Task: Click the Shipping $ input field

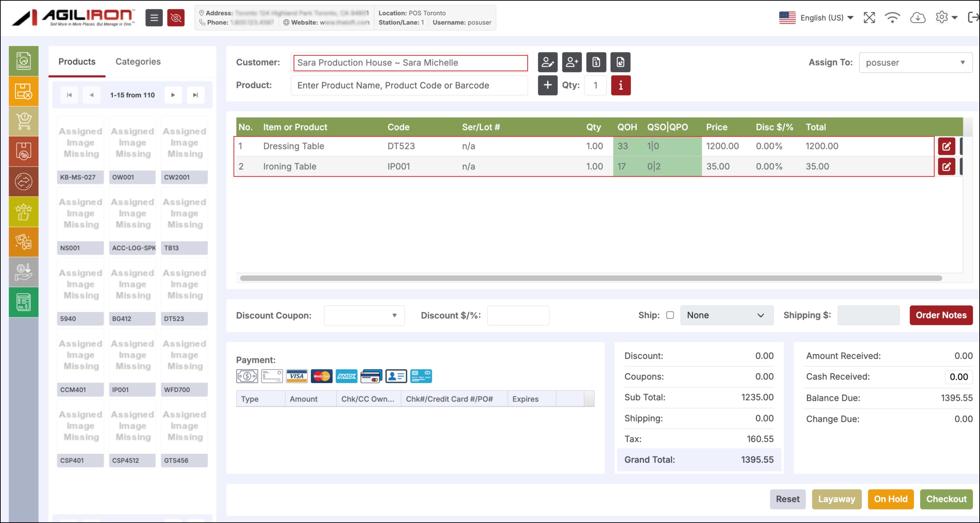Action: [x=869, y=315]
